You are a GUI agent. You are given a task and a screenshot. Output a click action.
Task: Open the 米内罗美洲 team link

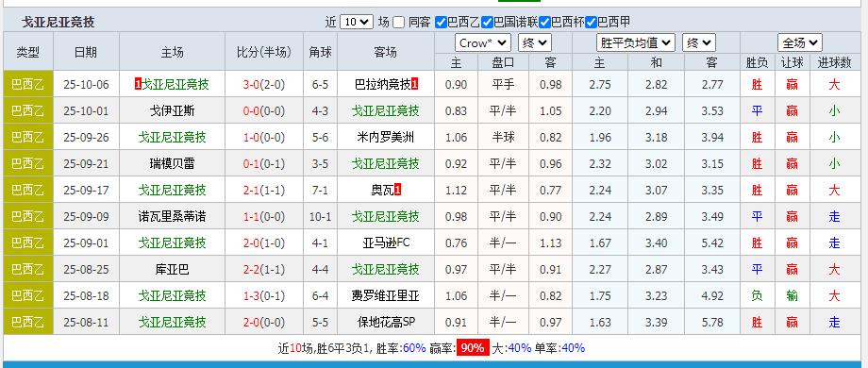(385, 137)
